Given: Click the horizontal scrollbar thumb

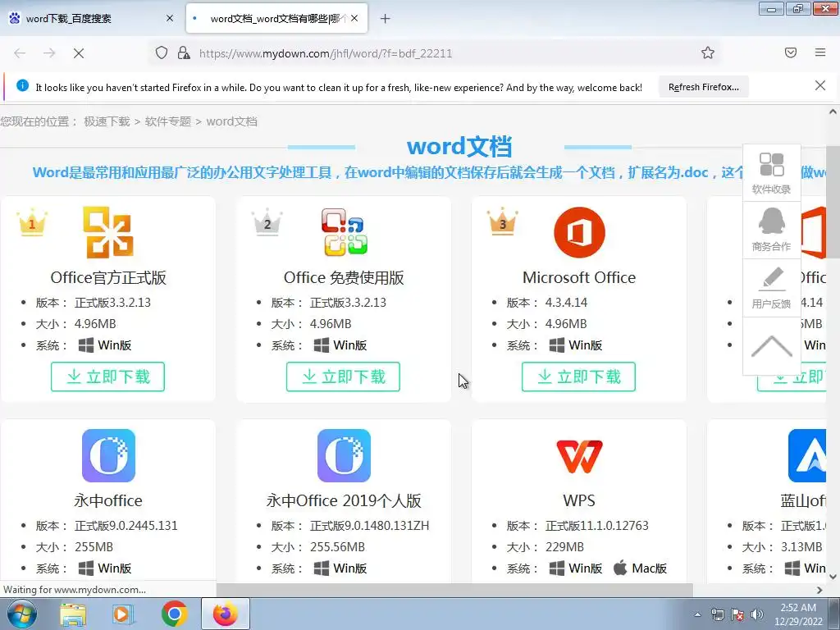Looking at the screenshot, I should coord(454,590).
